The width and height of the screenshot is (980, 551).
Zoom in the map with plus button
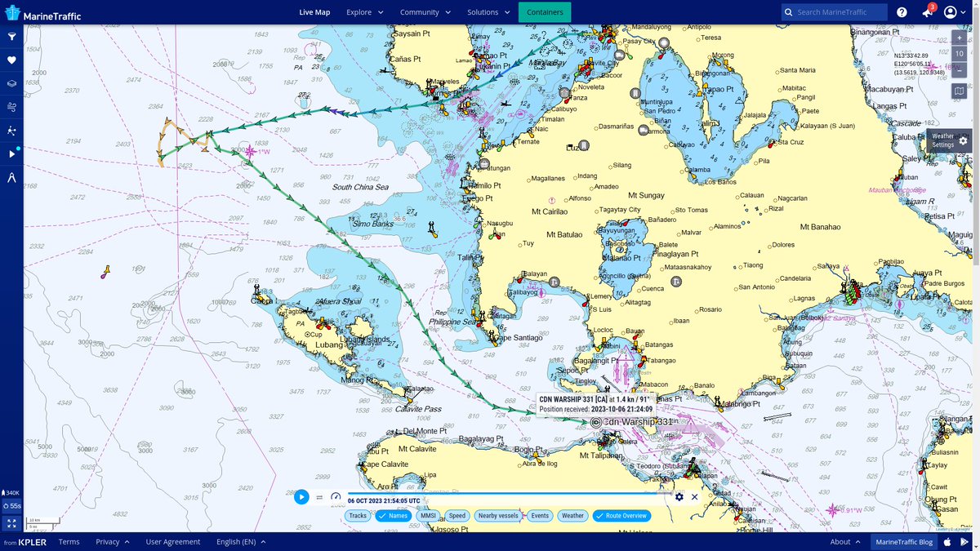click(960, 38)
